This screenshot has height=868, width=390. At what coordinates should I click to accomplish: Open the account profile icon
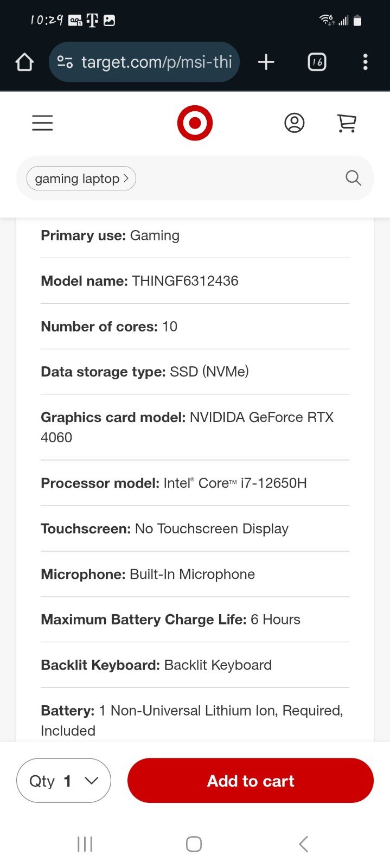(x=295, y=123)
